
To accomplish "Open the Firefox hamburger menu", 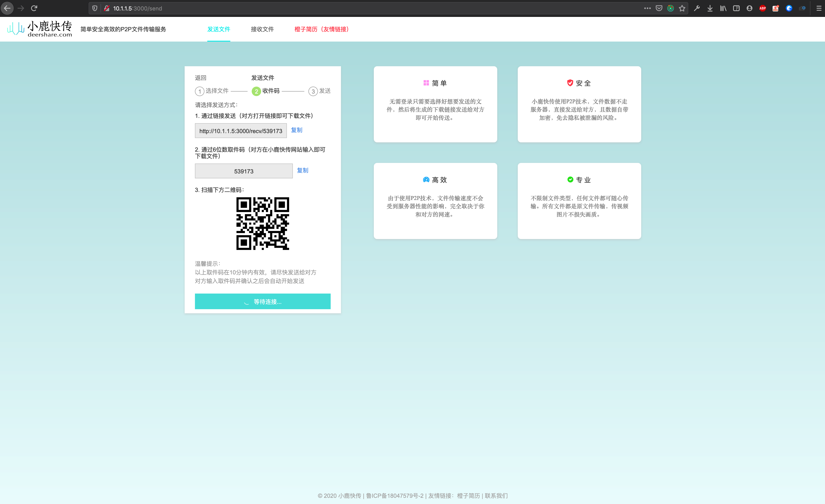I will pyautogui.click(x=819, y=8).
